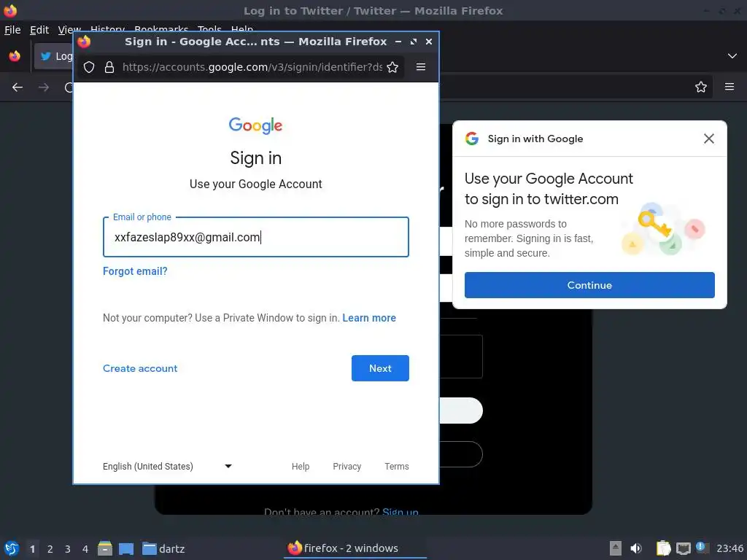Open the clipboard manager tray icon
The width and height of the screenshot is (747, 560).
tap(663, 548)
